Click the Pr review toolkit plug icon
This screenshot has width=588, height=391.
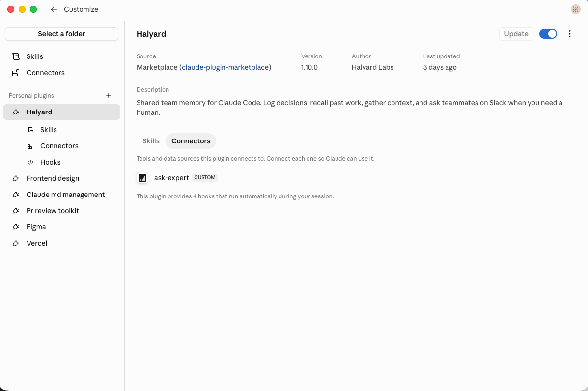coord(16,211)
